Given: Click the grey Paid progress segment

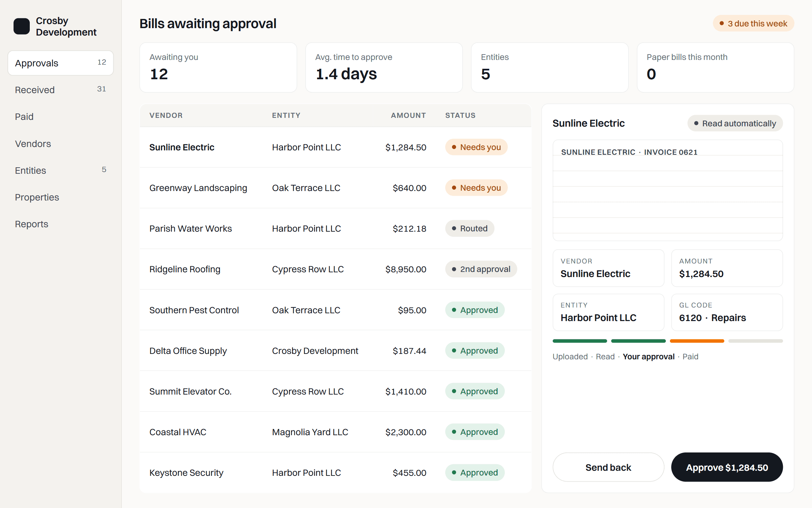Looking at the screenshot, I should (x=755, y=341).
